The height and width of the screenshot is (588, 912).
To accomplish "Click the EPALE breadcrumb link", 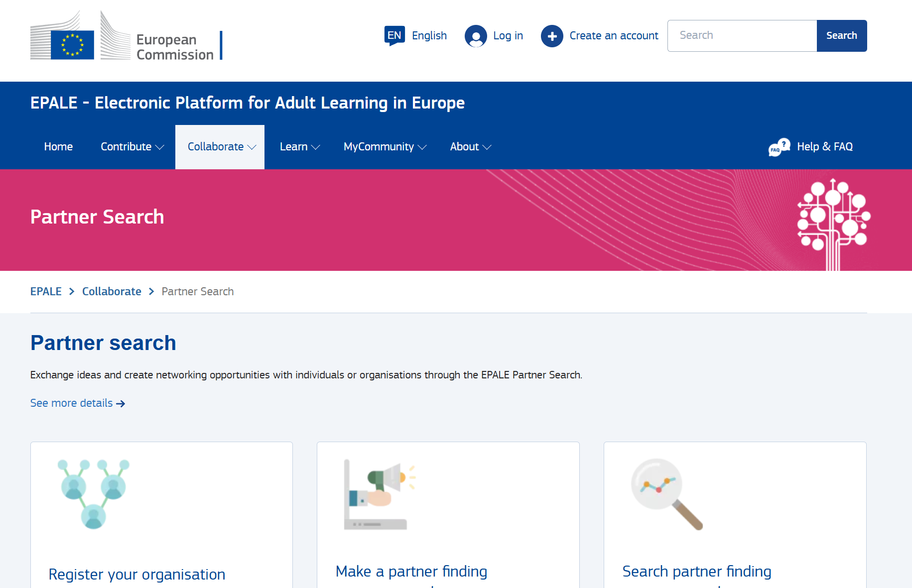I will tap(46, 292).
